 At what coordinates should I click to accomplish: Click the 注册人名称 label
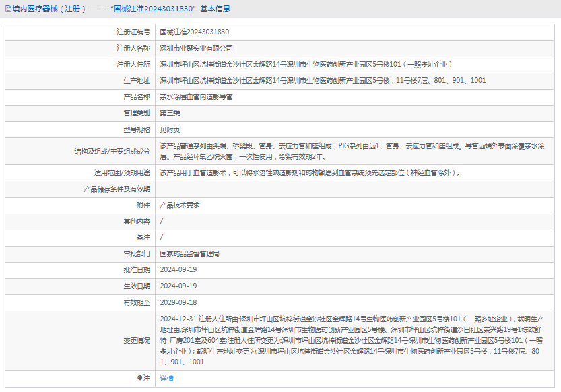(x=133, y=48)
